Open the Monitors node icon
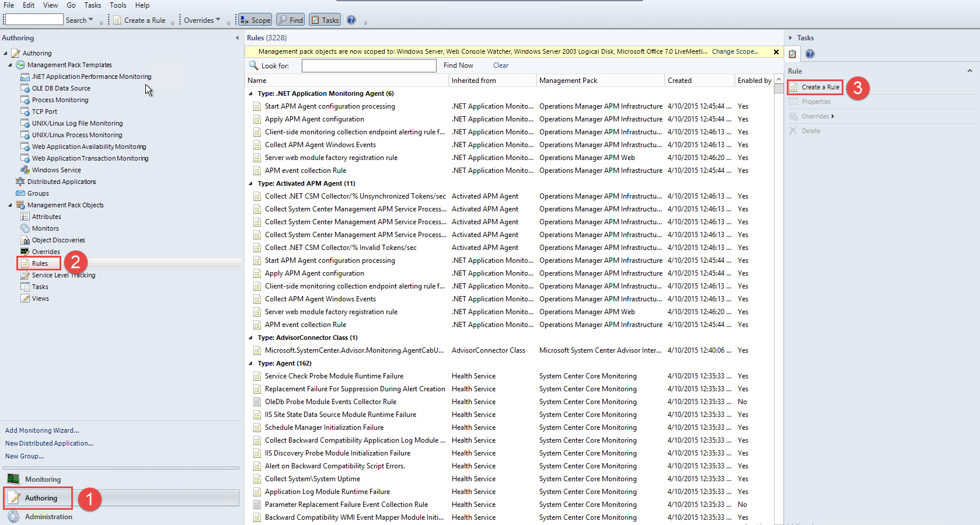 [25, 228]
